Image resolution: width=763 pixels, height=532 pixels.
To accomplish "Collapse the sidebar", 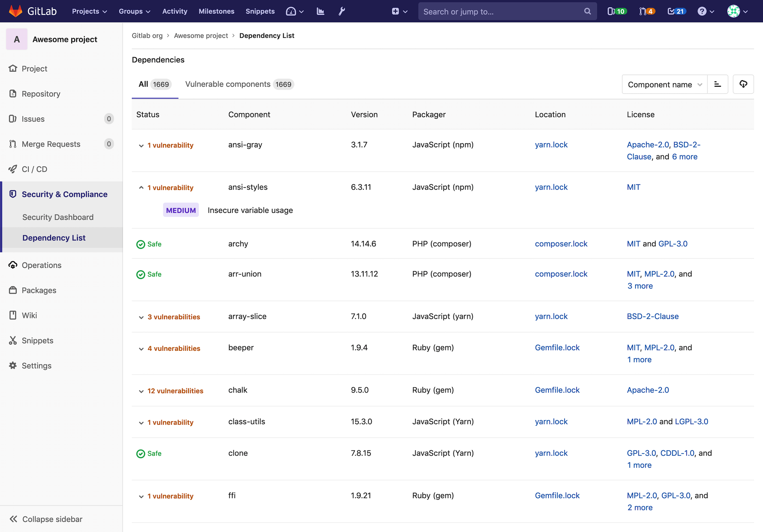I will [x=46, y=519].
